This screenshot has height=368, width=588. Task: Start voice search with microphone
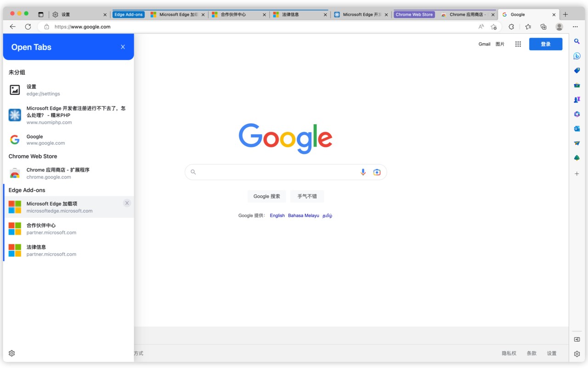tap(363, 172)
